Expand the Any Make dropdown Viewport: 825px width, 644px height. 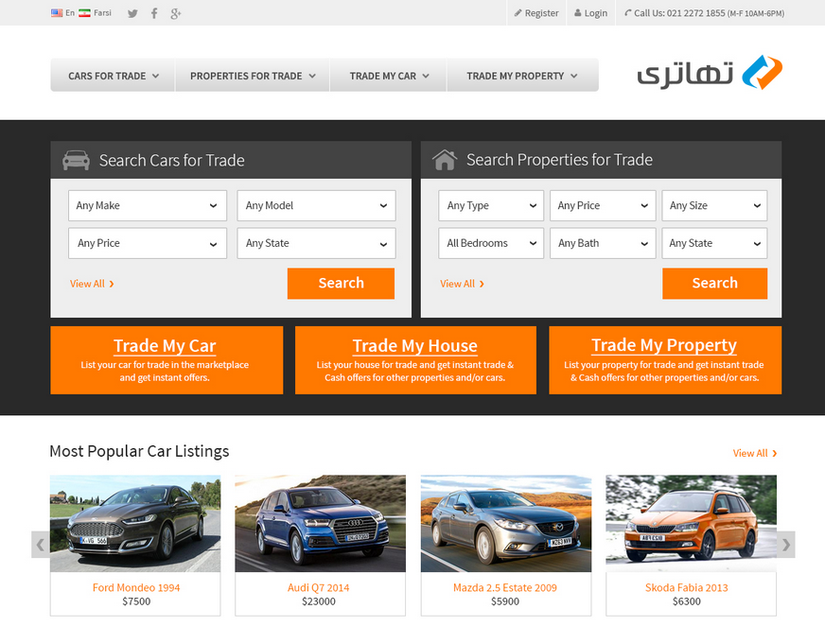point(148,205)
